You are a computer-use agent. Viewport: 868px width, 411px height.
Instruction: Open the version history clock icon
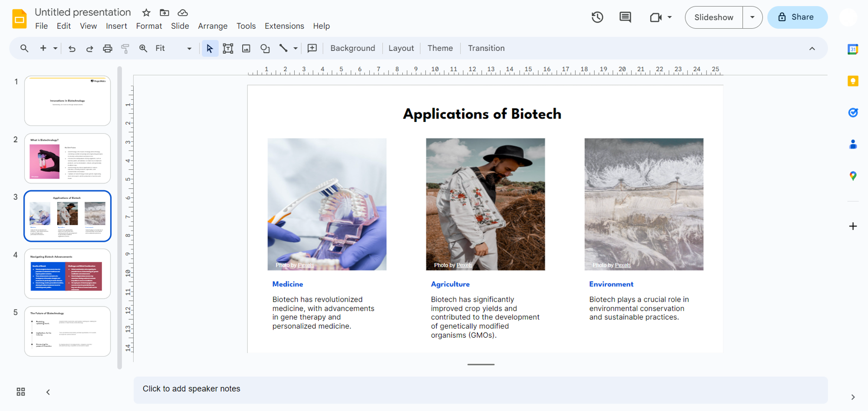coord(597,17)
